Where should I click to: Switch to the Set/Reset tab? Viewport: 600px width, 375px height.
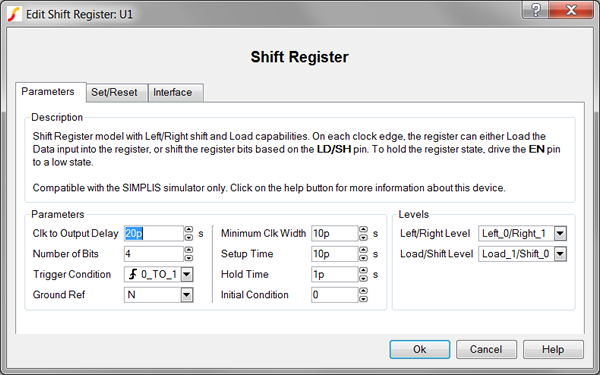pos(114,93)
